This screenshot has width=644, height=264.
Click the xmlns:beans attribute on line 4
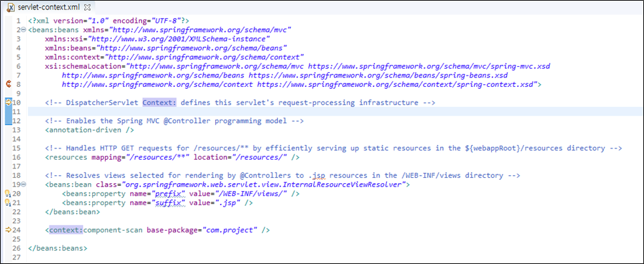tap(69, 47)
